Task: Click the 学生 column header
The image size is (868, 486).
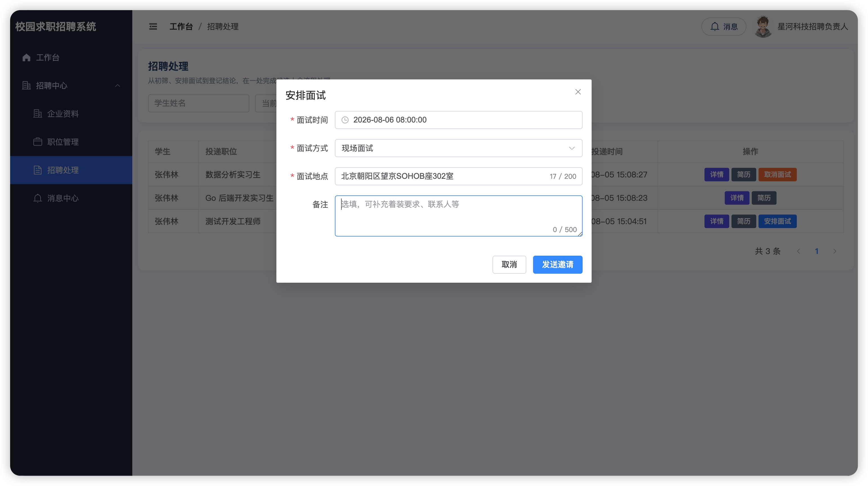Action: point(162,152)
